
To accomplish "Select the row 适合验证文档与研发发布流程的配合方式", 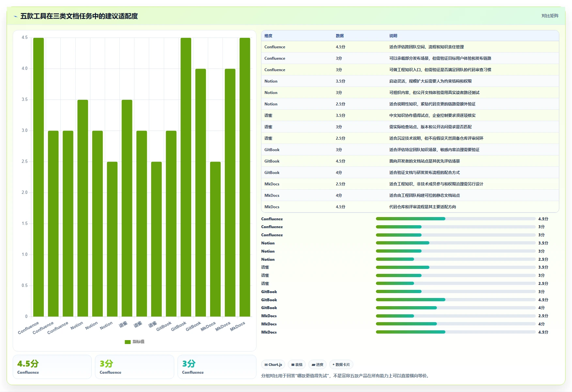I will click(410, 173).
